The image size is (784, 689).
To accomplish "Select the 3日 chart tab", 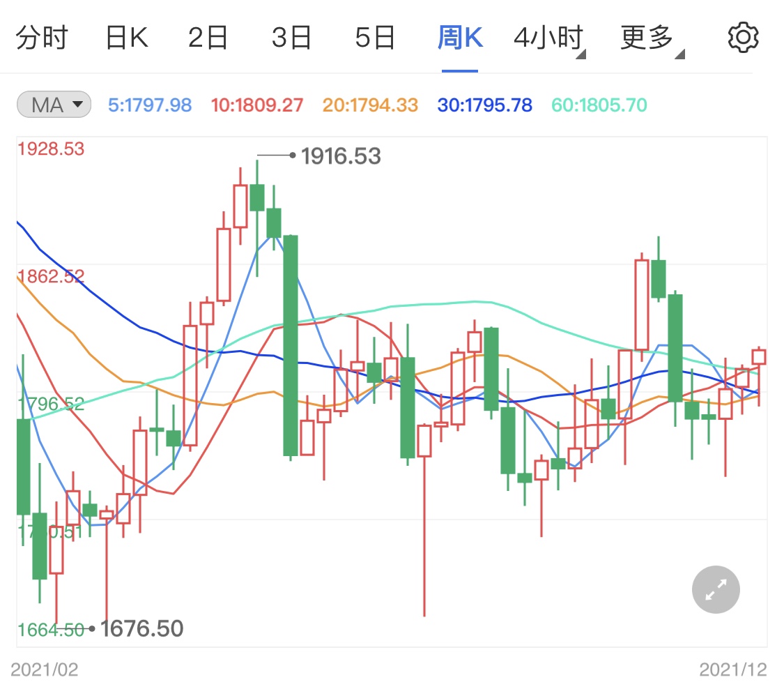I will point(291,38).
